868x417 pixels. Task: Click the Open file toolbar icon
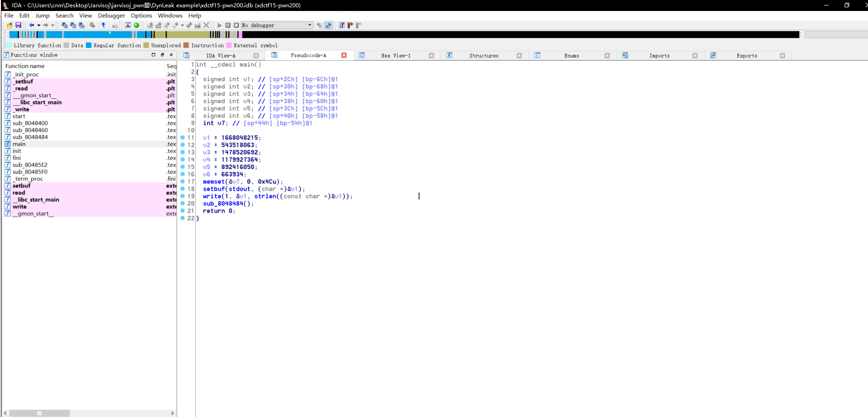pos(10,25)
